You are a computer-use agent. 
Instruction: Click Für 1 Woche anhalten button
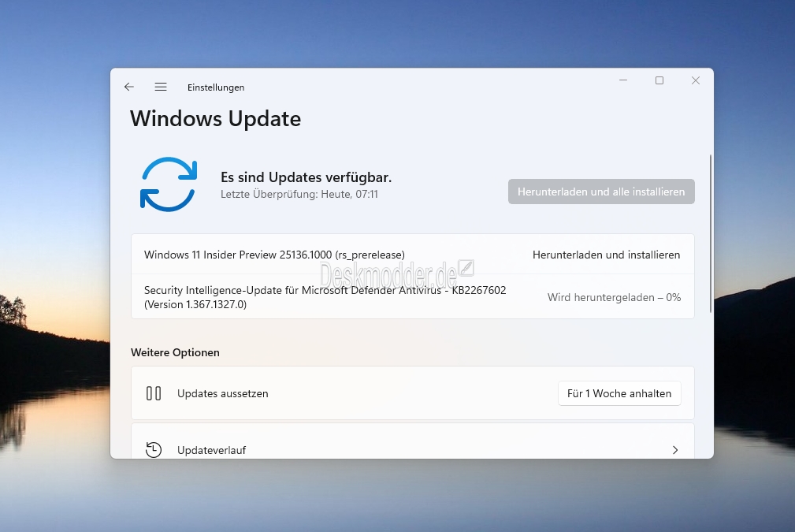coord(619,393)
